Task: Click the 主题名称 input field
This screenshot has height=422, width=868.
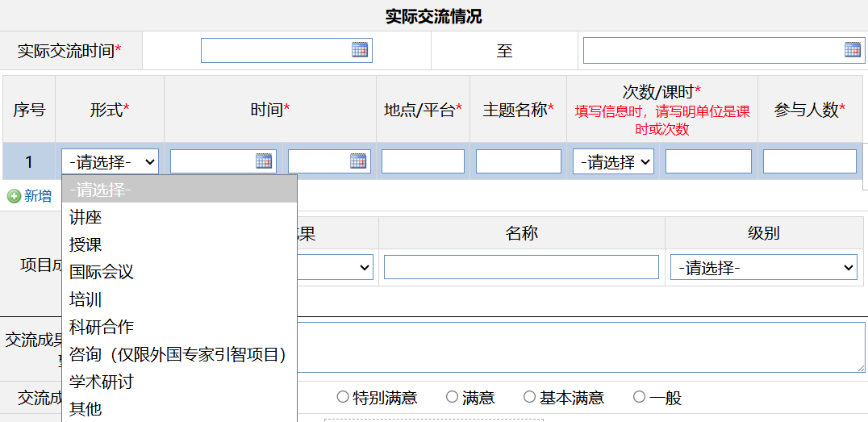Action: (x=518, y=161)
